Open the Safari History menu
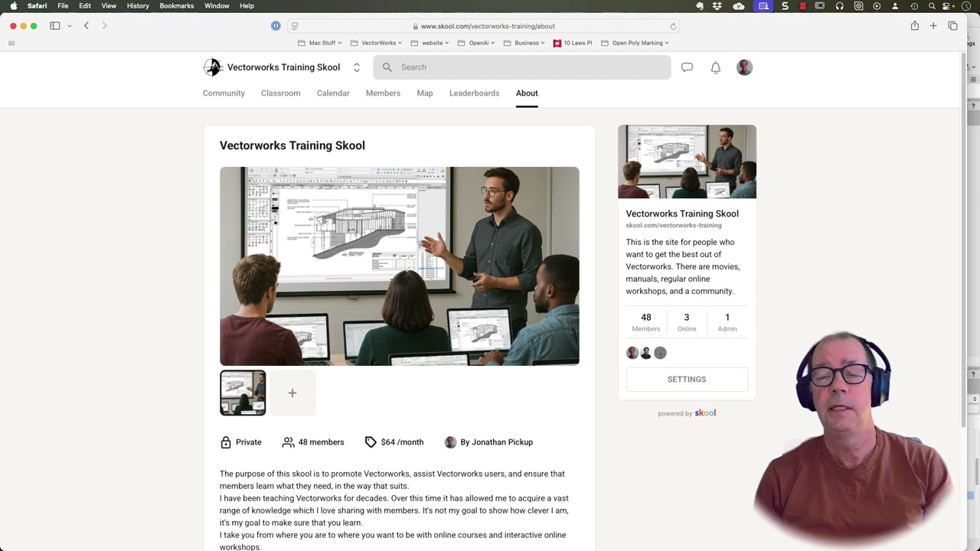 138,6
